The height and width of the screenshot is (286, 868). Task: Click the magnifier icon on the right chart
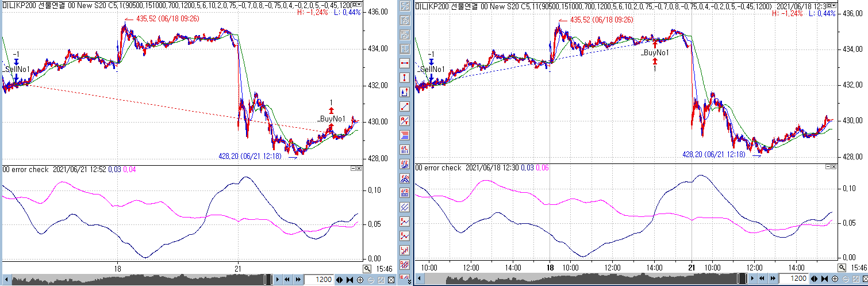[842, 268]
